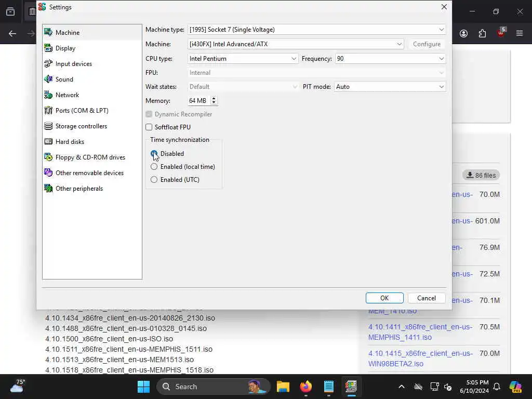Viewport: 532px width, 399px height.
Task: Click the 4.10.1500 ISO.iso filename text
Action: point(109,339)
